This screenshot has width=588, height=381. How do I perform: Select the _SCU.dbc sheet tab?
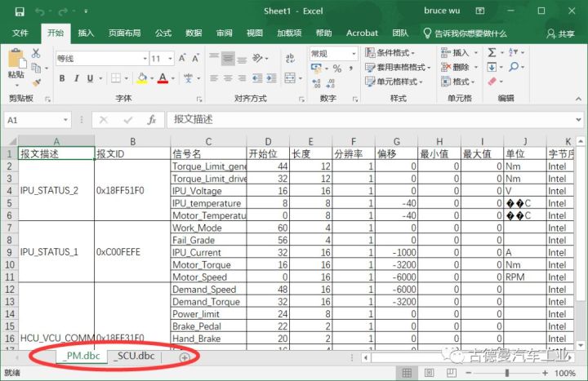[x=135, y=357]
